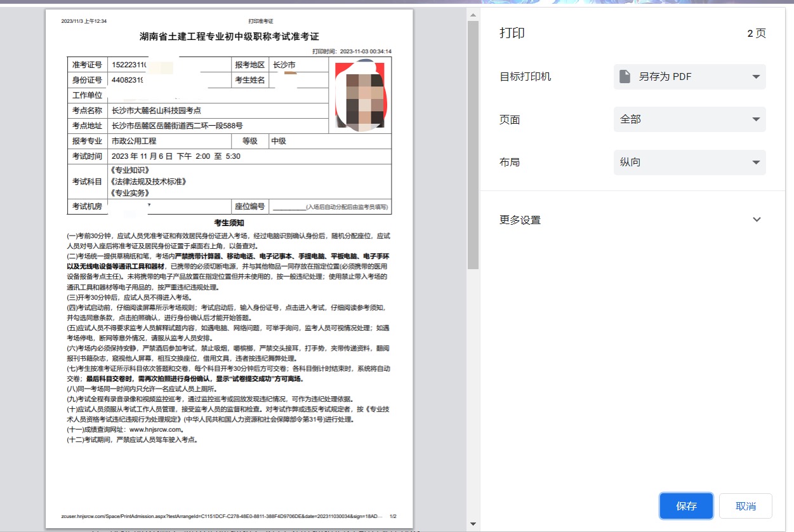Click the www.hnjsrcw.com score query address

click(156, 429)
